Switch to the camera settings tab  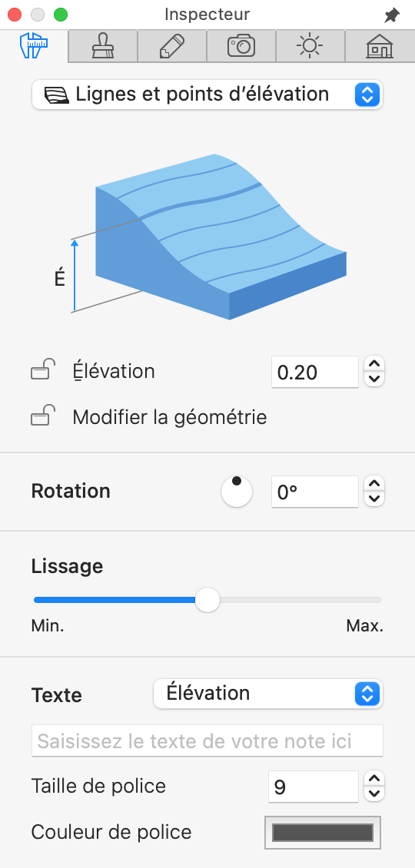tap(241, 47)
